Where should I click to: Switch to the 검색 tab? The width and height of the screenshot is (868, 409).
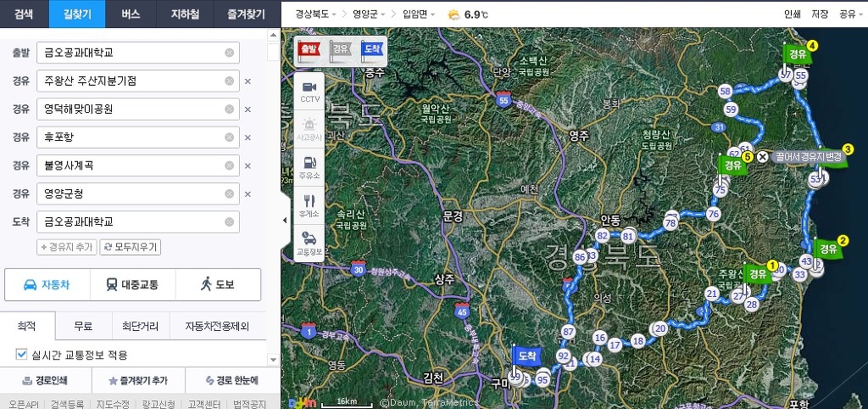[24, 14]
